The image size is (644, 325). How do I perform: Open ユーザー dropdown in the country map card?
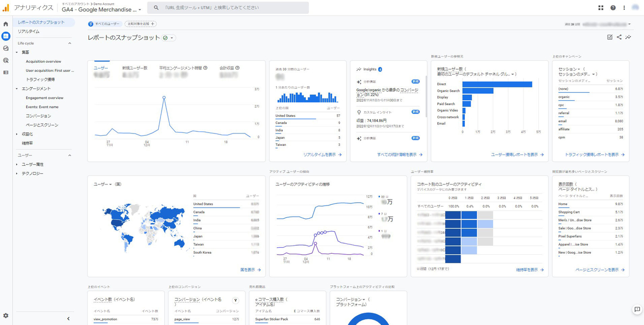[103, 184]
